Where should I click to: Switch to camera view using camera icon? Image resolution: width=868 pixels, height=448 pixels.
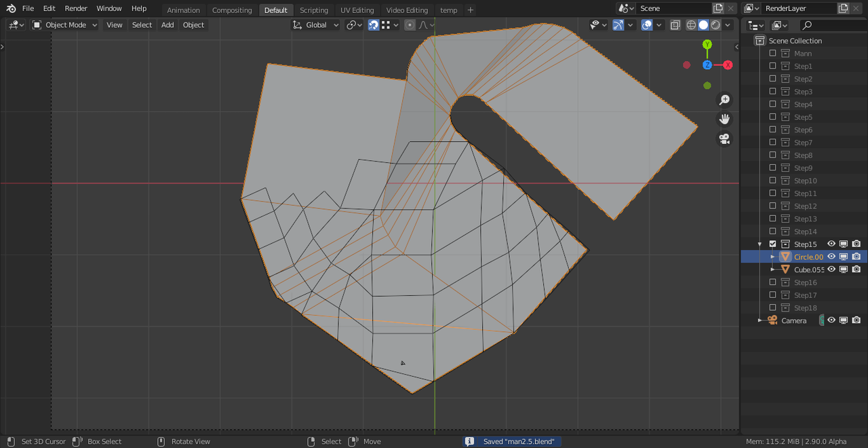(x=724, y=139)
